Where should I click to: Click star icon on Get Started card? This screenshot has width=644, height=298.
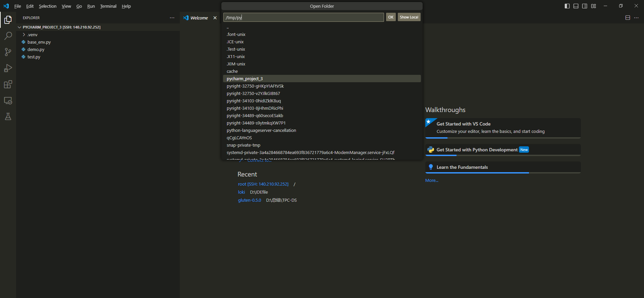429,121
